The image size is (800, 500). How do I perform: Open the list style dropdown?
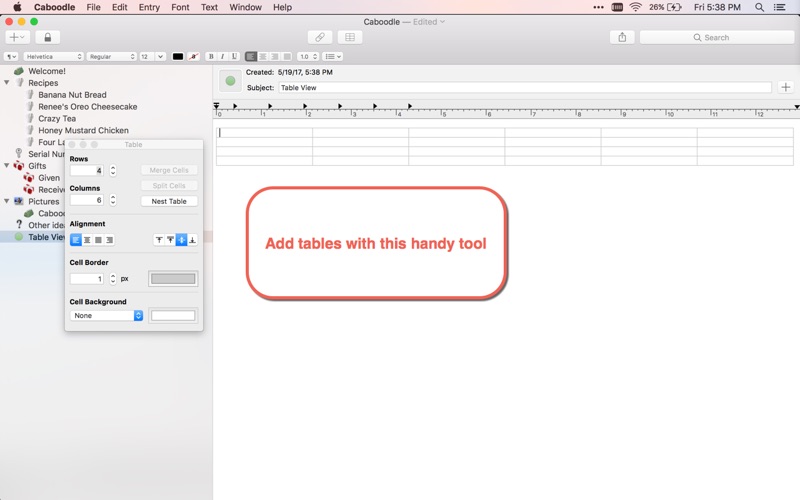pyautogui.click(x=333, y=57)
